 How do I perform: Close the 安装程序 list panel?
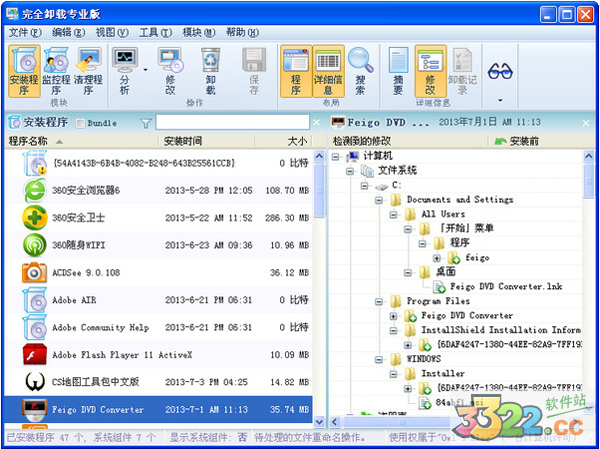coord(316,123)
